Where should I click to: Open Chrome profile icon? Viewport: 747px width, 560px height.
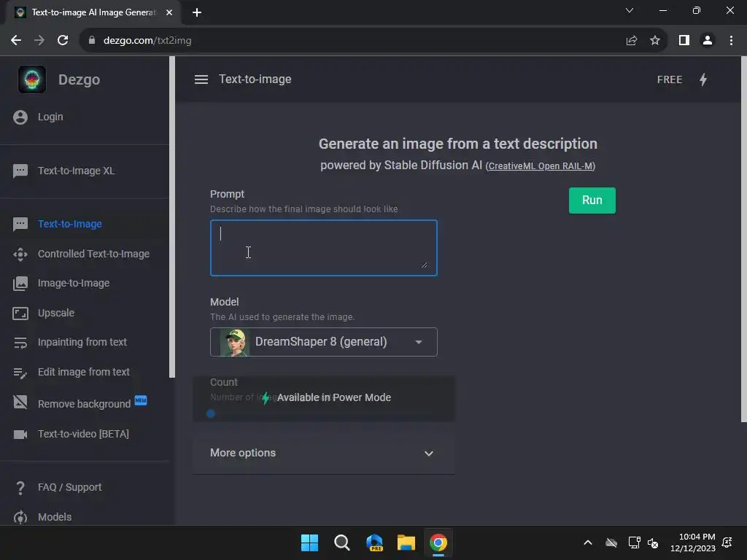[708, 41]
